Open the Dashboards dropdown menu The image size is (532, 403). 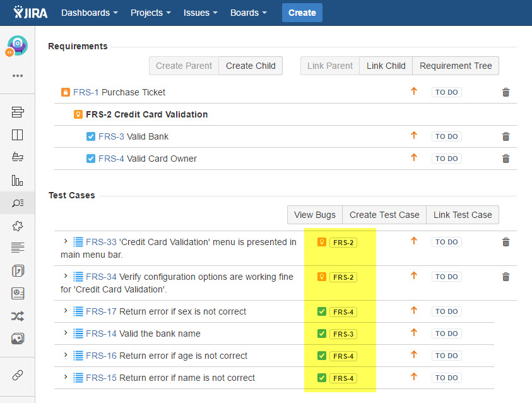[90, 13]
